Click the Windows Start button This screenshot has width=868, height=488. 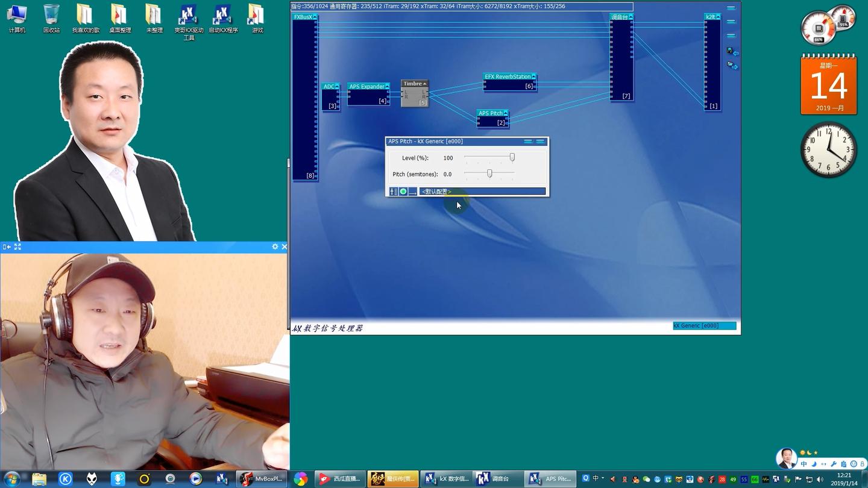(11, 479)
